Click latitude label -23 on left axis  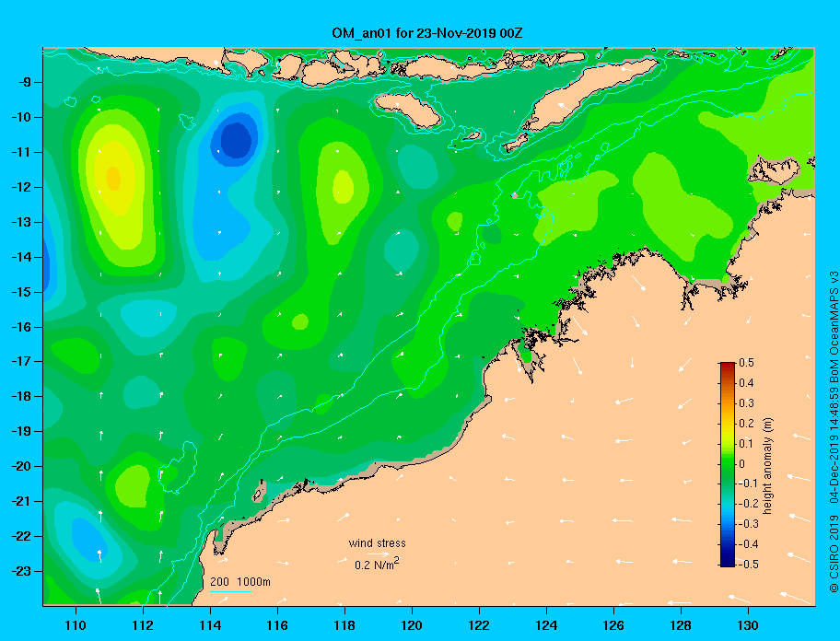[x=21, y=571]
